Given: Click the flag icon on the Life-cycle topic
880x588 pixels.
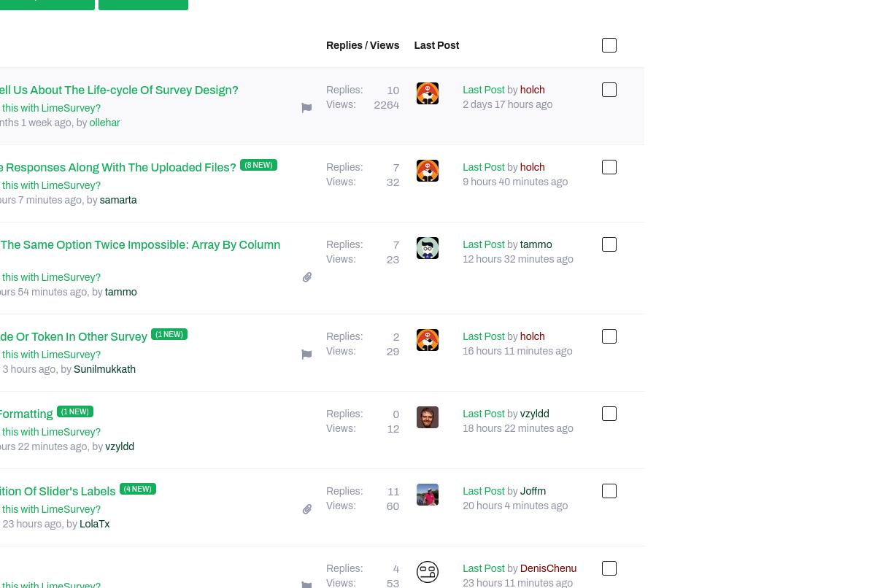Looking at the screenshot, I should tap(306, 108).
